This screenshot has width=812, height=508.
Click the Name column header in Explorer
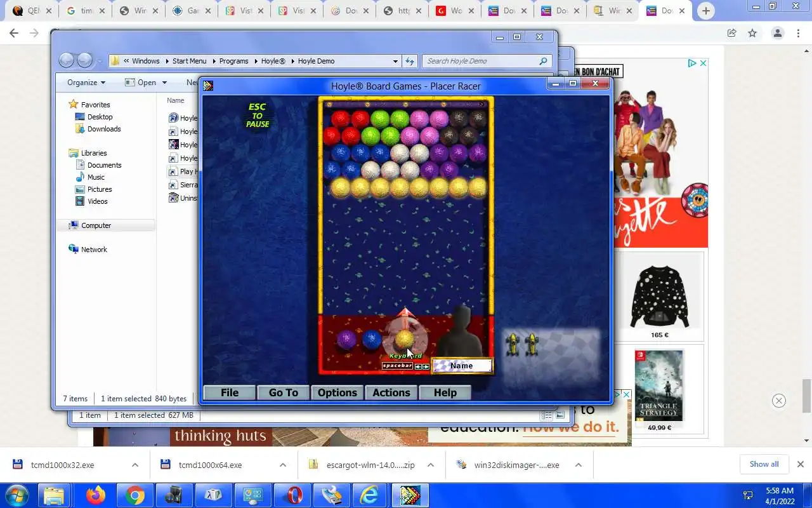(176, 100)
